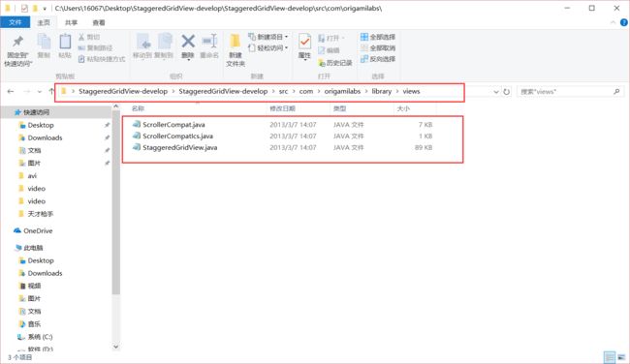Click the breadcrumb chevron after src
630x364 pixels.
pos(294,92)
